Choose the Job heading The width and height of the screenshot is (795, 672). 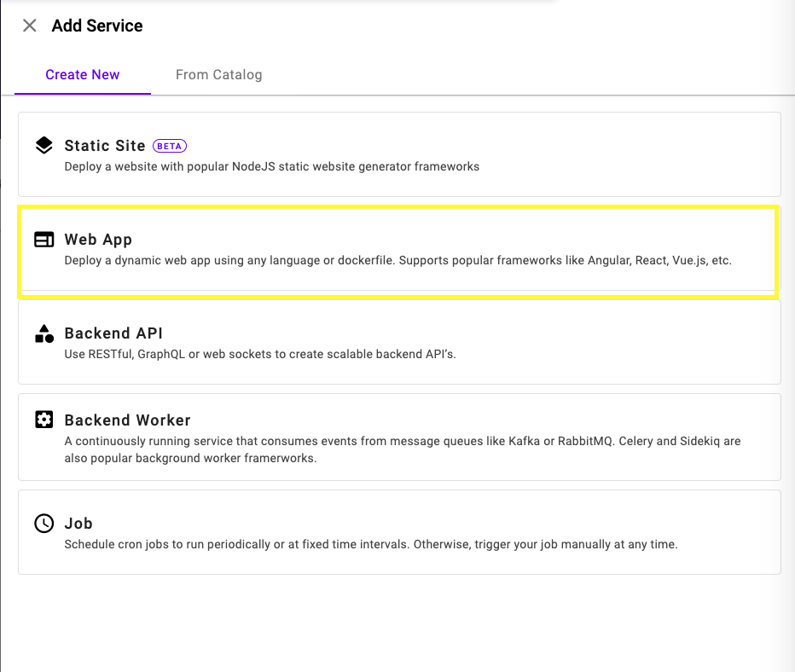[78, 524]
